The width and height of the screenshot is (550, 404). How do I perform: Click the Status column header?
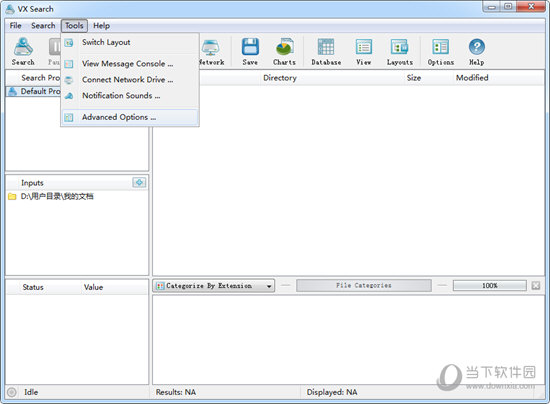33,287
